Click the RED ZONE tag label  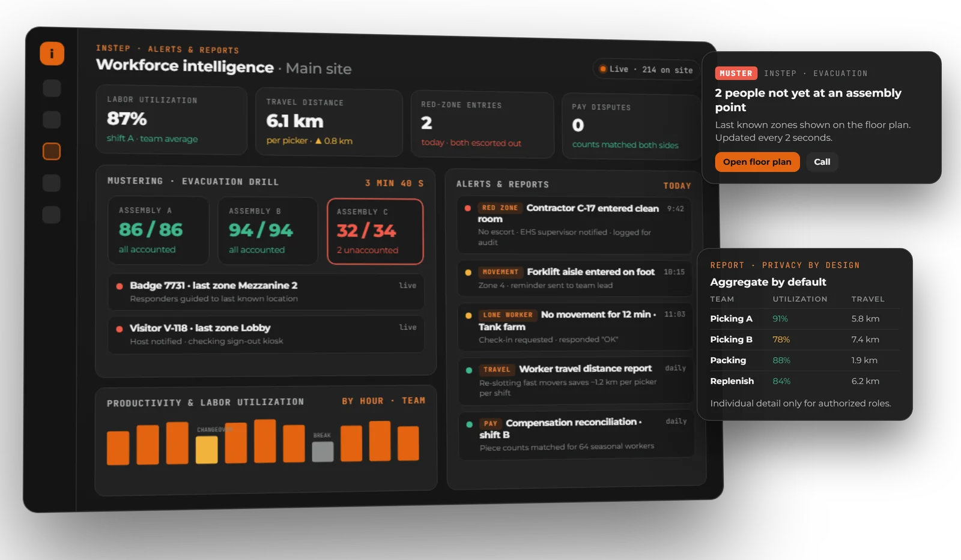[500, 208]
